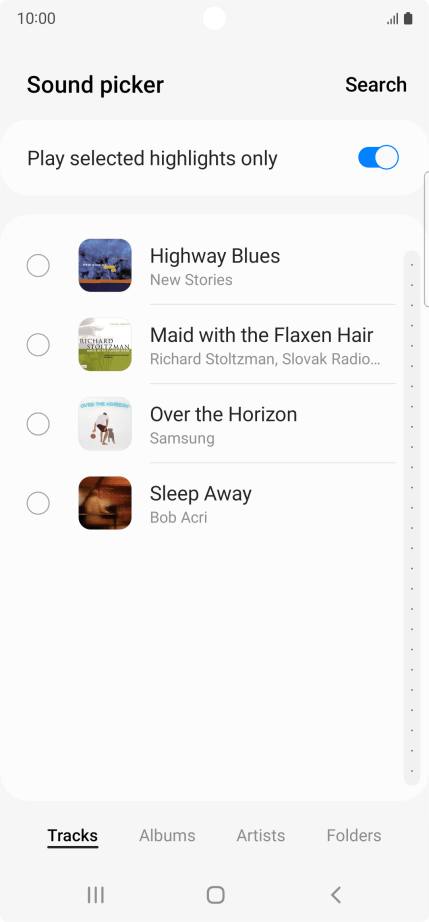Tap the dotted fast-scroll index bar
This screenshot has width=429, height=922.
(412, 517)
